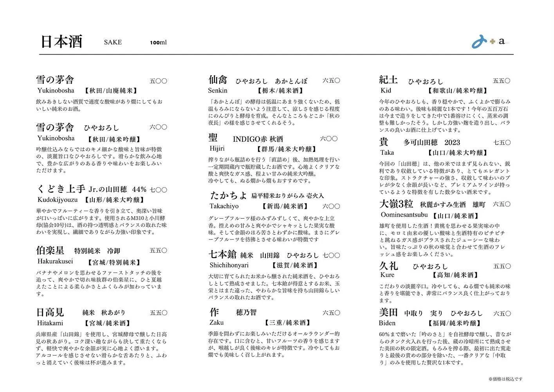
Task: Click the 貴 sake title
Action: pyautogui.click(x=383, y=142)
